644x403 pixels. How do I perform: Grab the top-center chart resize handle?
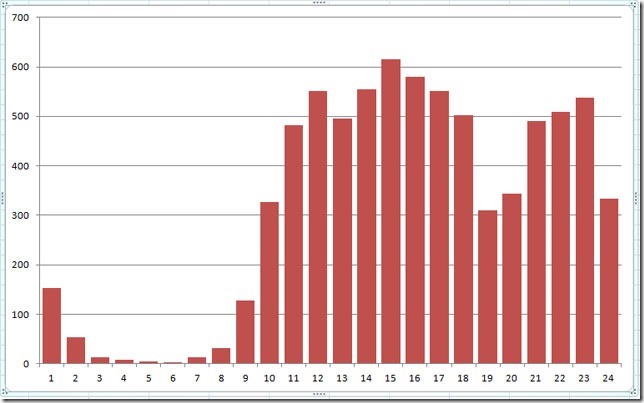tap(320, 3)
